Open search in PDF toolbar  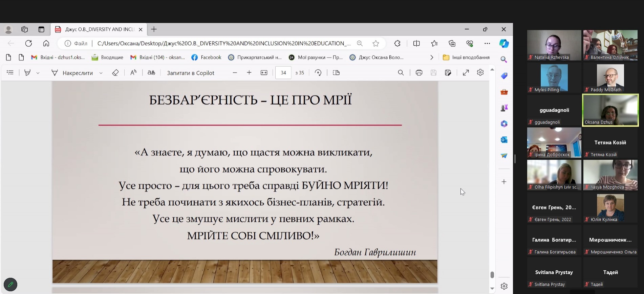click(401, 73)
